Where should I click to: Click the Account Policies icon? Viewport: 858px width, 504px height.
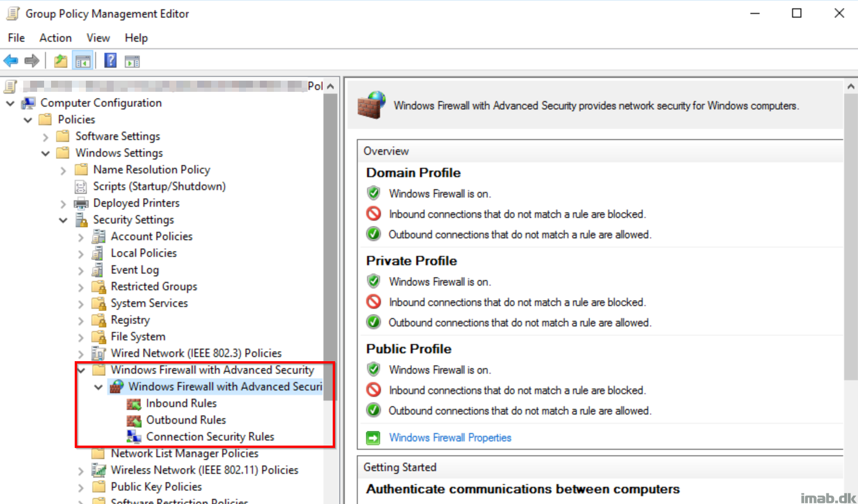[x=98, y=236]
